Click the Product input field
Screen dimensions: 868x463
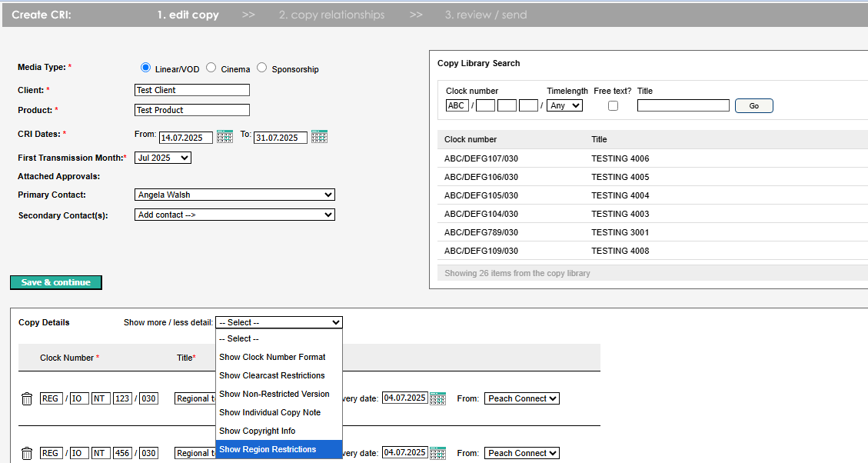click(192, 110)
